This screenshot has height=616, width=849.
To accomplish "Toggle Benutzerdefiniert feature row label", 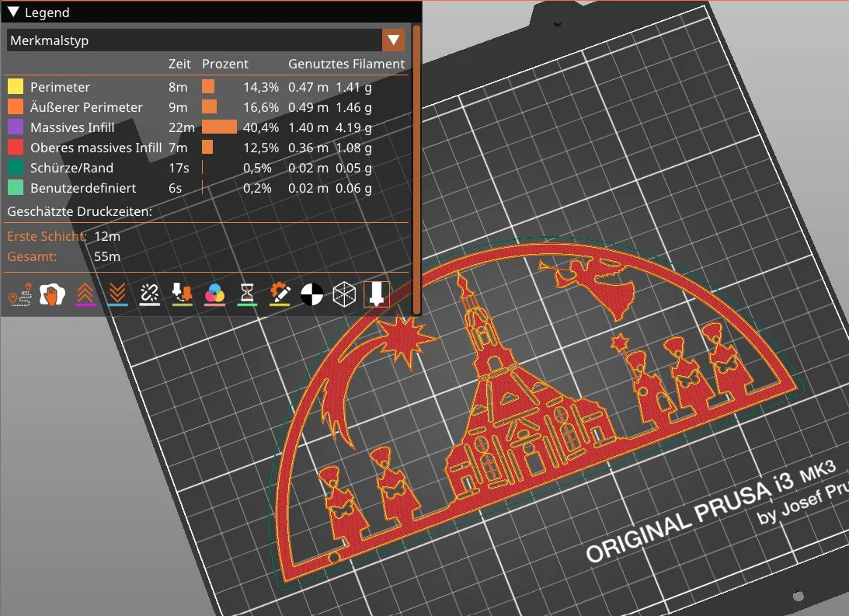I will point(83,188).
